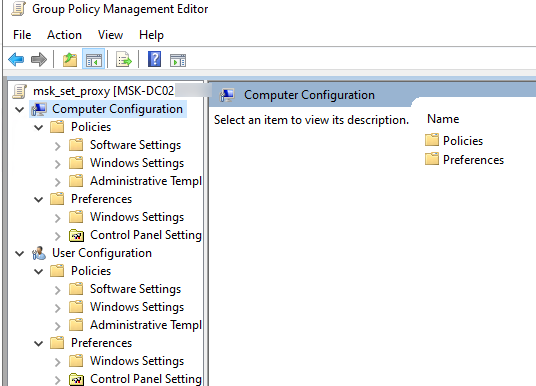Click the Export List toolbar icon
536x386 pixels.
pos(124,60)
